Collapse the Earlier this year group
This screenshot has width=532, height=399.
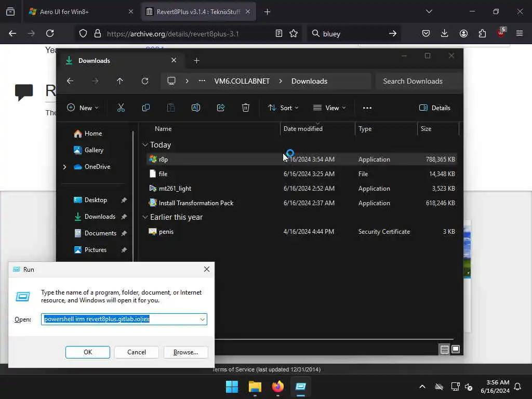tap(145, 217)
